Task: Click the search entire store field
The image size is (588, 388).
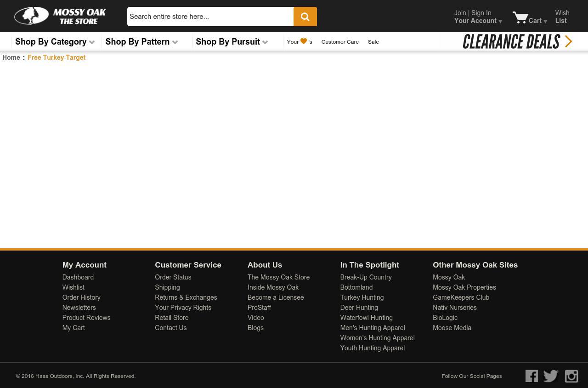Action: pos(210,17)
